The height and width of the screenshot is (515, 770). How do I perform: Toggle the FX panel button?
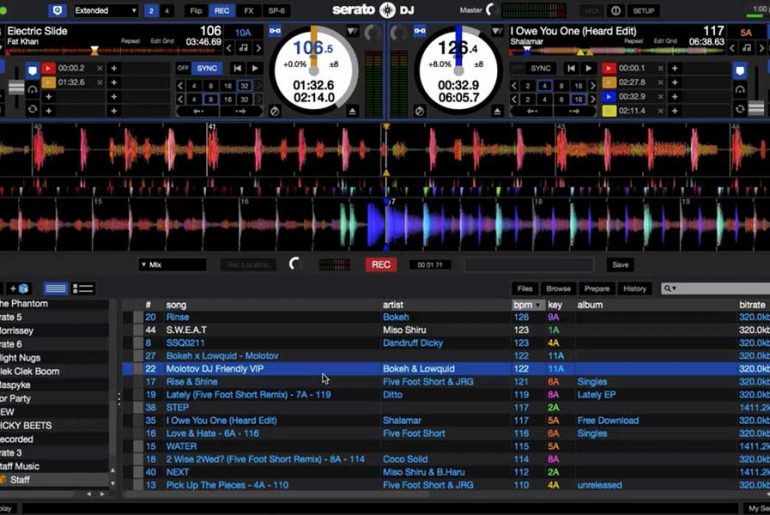248,11
